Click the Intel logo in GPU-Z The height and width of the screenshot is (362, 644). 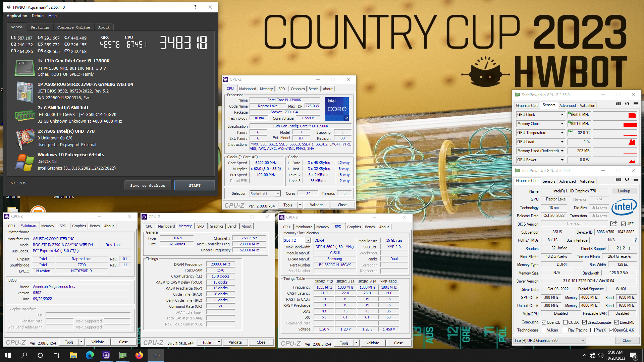point(624,207)
